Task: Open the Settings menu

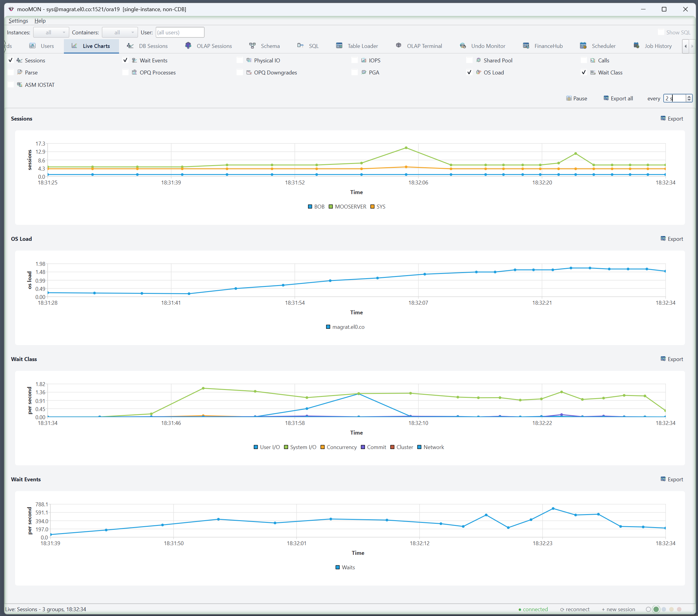Action: (18, 21)
